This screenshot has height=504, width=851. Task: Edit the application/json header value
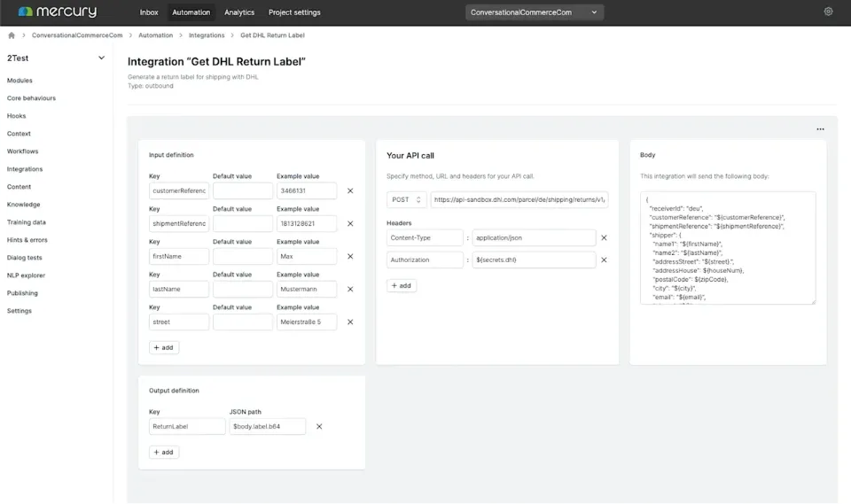534,237
